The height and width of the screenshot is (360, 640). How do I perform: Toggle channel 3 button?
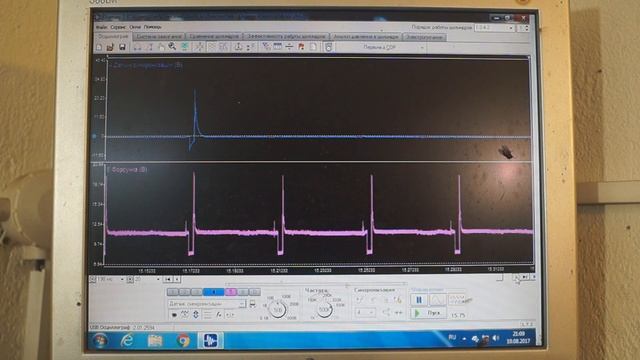tap(196, 292)
